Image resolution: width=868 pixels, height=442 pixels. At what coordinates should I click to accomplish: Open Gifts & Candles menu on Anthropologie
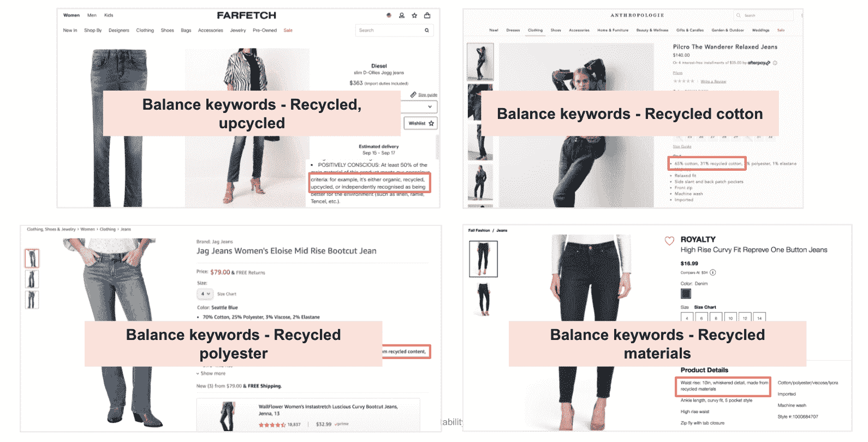(690, 31)
